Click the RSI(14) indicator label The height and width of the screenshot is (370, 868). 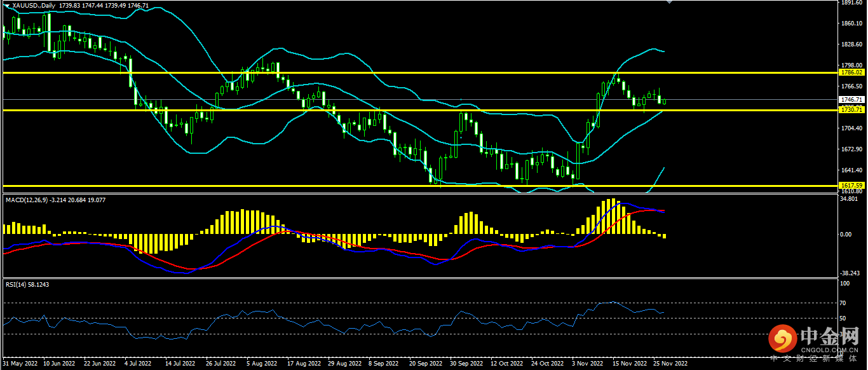point(18,284)
